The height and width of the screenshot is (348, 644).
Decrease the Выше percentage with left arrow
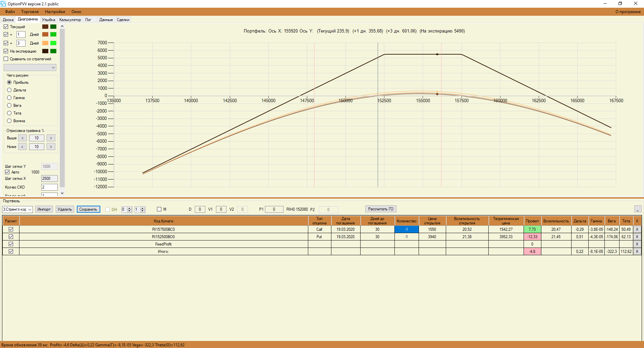[x=22, y=138]
